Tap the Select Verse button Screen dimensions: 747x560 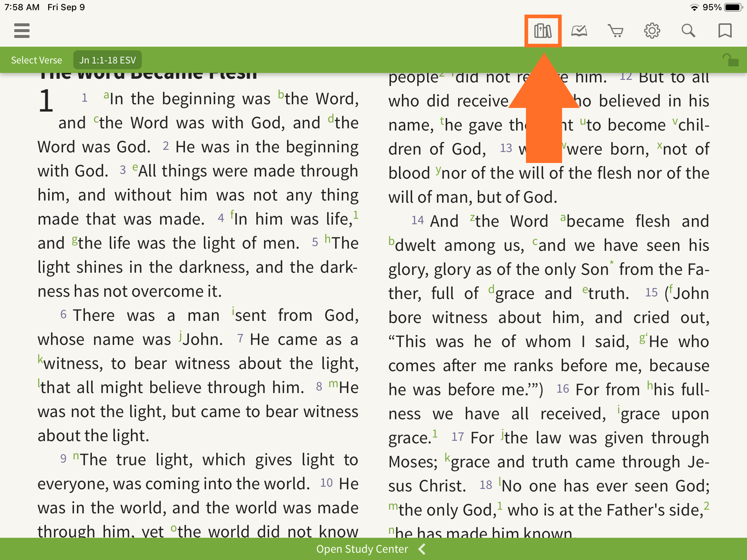pyautogui.click(x=36, y=60)
